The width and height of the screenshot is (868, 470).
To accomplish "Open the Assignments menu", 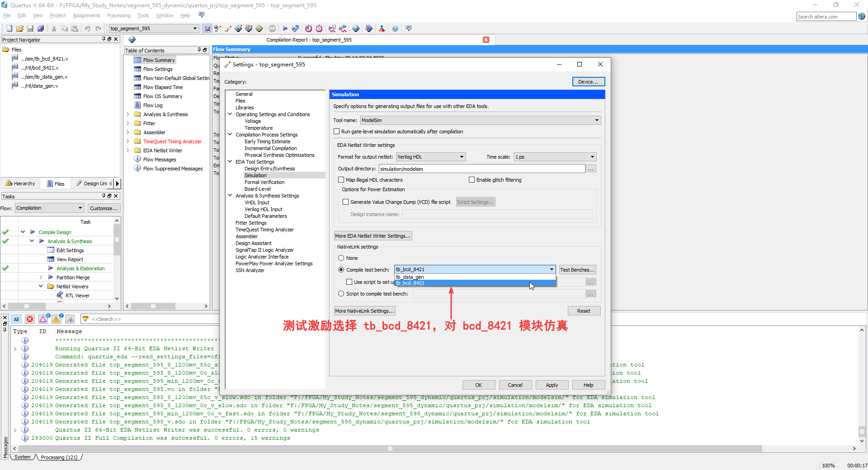I will tap(86, 15).
